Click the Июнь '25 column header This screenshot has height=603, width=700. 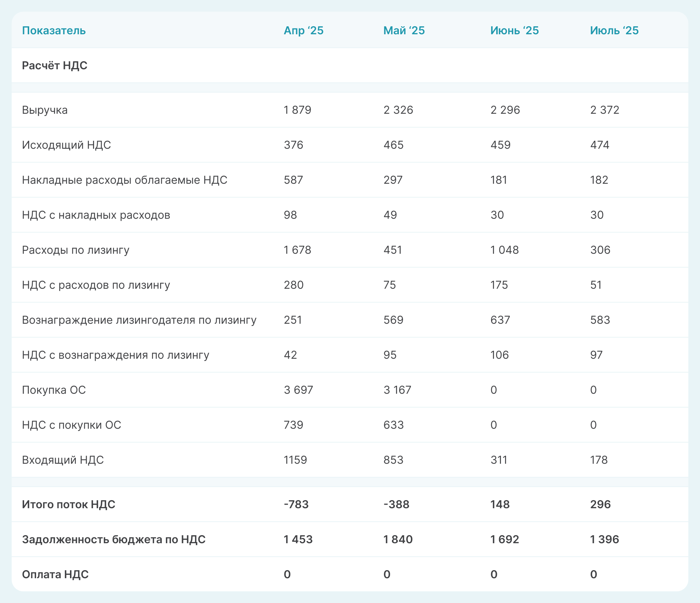(x=514, y=31)
